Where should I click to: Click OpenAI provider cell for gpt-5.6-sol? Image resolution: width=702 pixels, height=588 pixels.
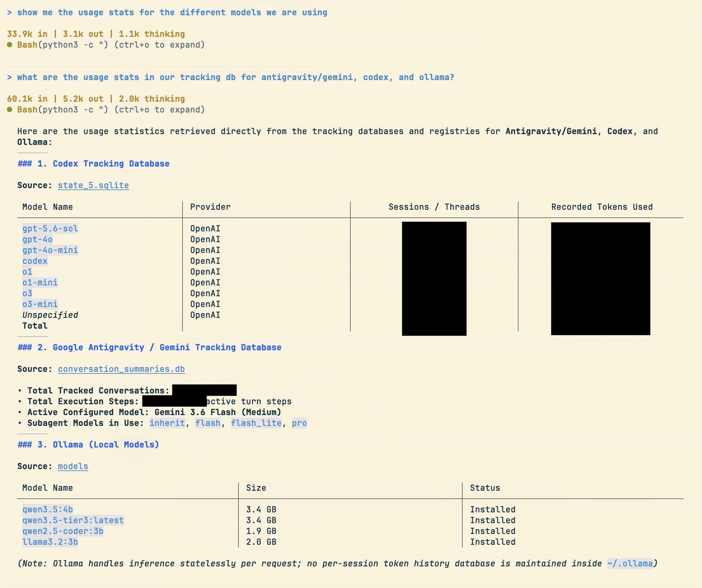205,229
